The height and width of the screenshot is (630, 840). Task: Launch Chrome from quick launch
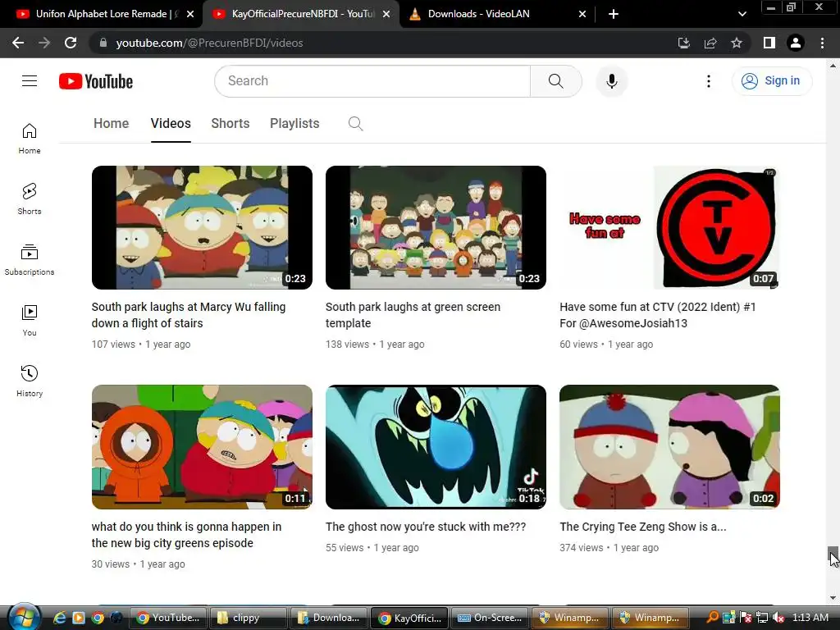tap(97, 618)
